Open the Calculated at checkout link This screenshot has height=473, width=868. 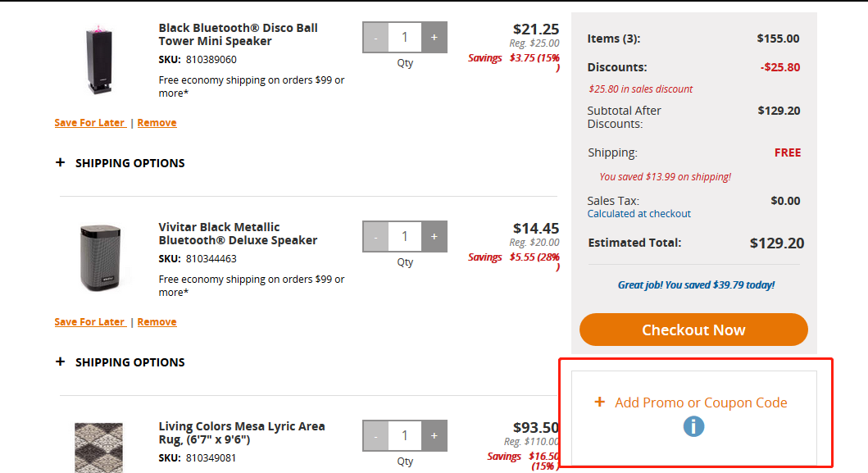pyautogui.click(x=639, y=214)
